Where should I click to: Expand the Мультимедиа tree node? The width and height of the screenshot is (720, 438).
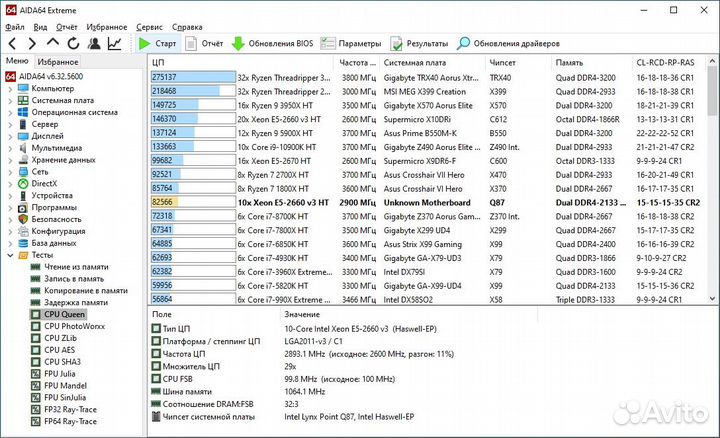coord(10,148)
